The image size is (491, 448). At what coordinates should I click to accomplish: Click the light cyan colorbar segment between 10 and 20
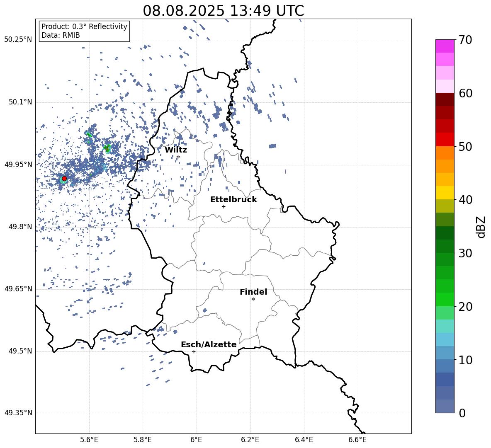coord(445,326)
